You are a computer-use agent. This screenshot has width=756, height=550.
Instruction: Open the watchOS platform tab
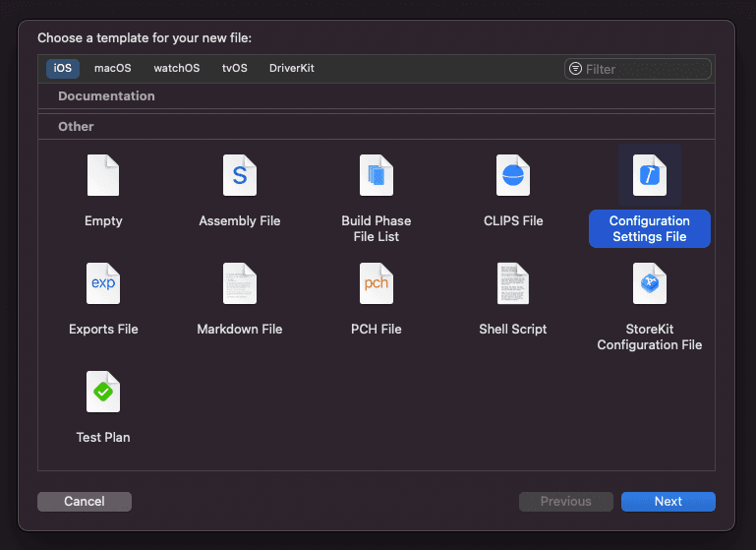176,68
